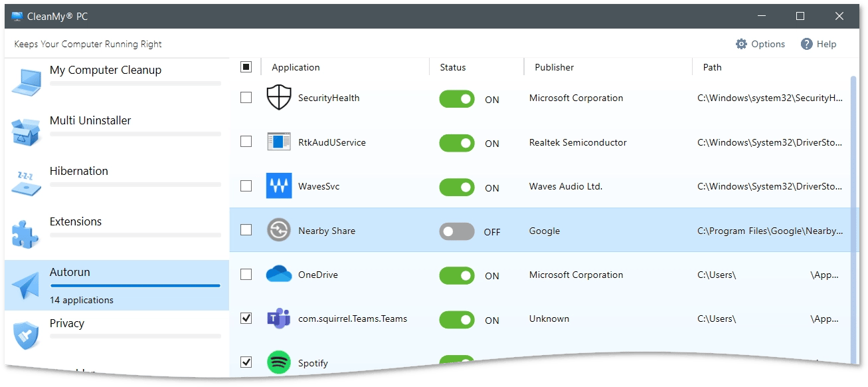Screen dimensions: 868x387
Task: Sort by the Path column header
Action: coord(713,67)
